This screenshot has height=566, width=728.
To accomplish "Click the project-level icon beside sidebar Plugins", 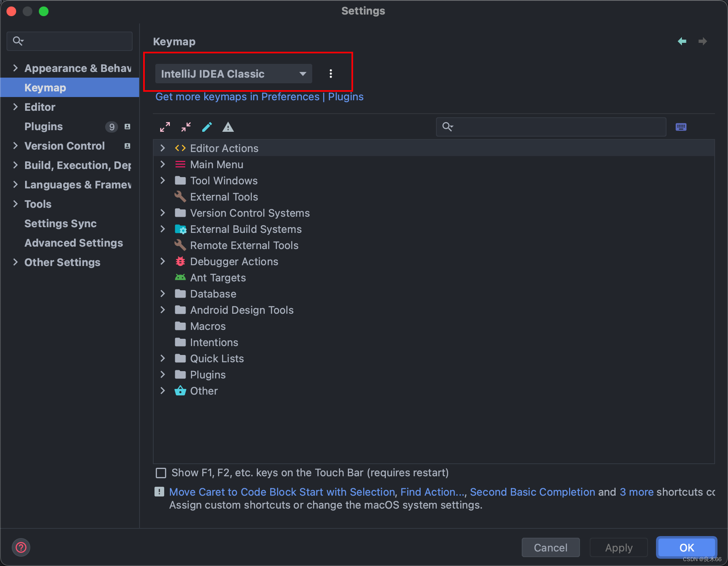I will coord(127,127).
